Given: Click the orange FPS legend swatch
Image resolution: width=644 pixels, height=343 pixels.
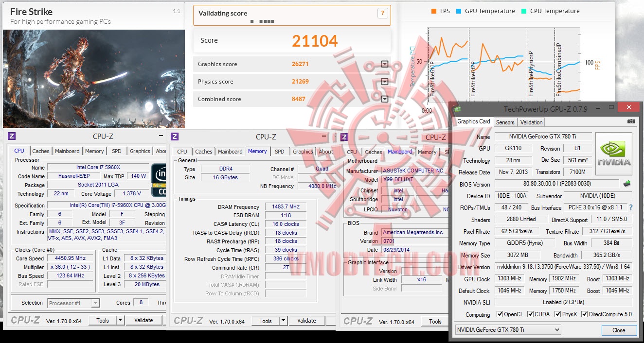Looking at the screenshot, I should [x=433, y=11].
